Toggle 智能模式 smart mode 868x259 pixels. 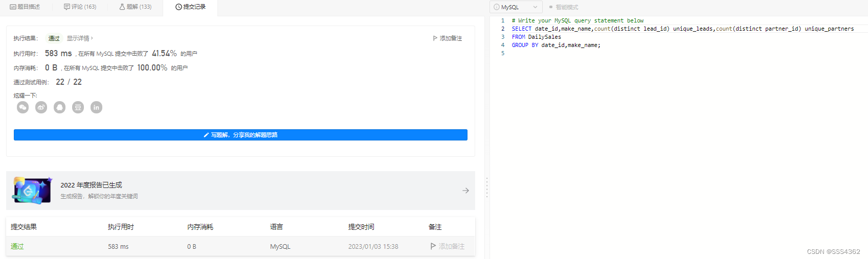(563, 7)
